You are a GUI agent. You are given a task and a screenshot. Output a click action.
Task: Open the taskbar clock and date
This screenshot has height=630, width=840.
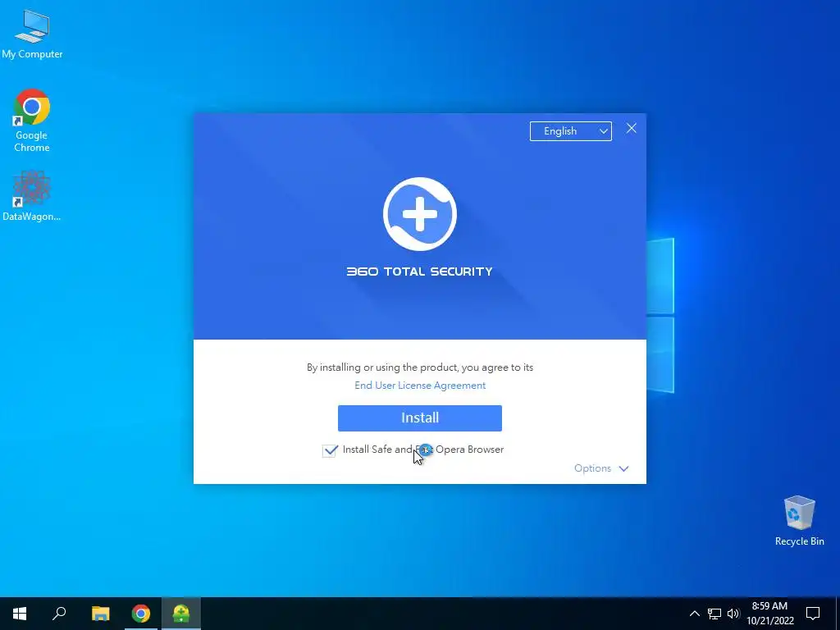click(769, 614)
